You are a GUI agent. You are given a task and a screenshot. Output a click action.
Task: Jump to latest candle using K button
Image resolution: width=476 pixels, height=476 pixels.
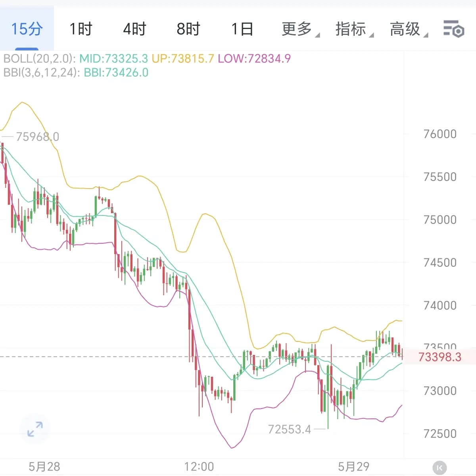click(x=440, y=468)
